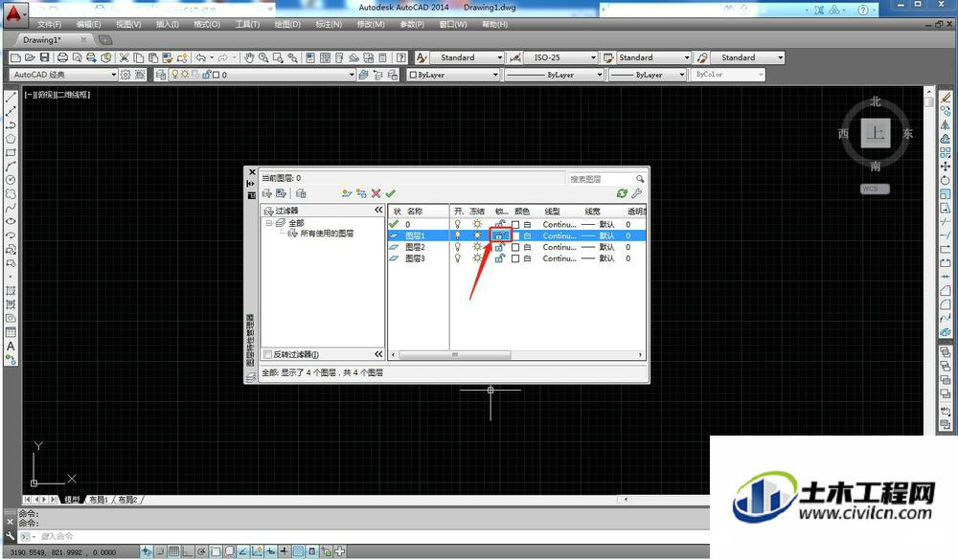Image resolution: width=958 pixels, height=560 pixels.
Task: Open the layer list dropdown showing 0
Action: pyautogui.click(x=352, y=75)
